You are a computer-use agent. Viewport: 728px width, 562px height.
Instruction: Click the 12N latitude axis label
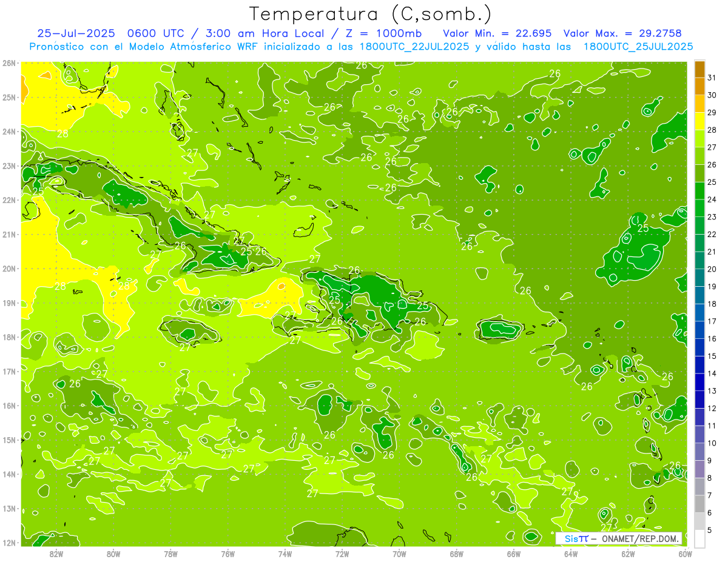(9, 542)
